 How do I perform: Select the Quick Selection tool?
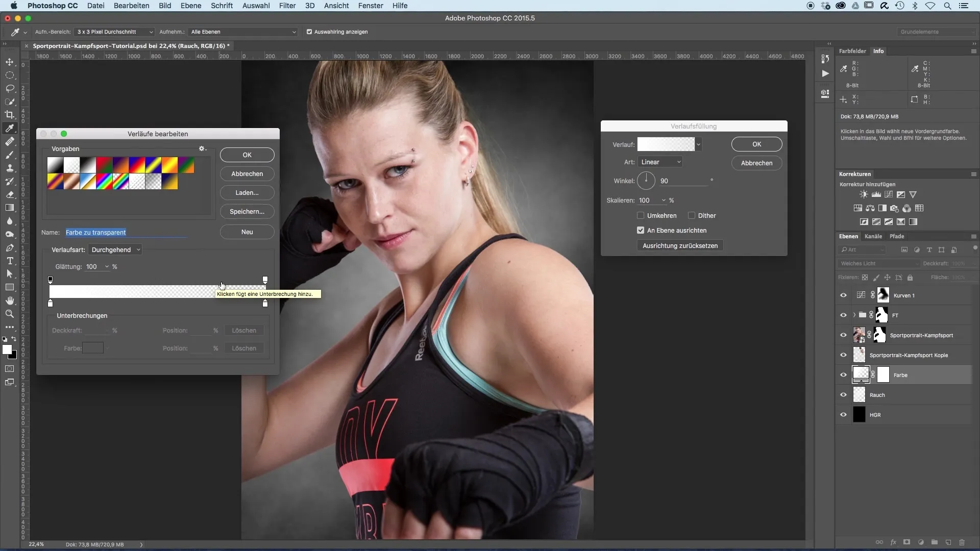[10, 102]
